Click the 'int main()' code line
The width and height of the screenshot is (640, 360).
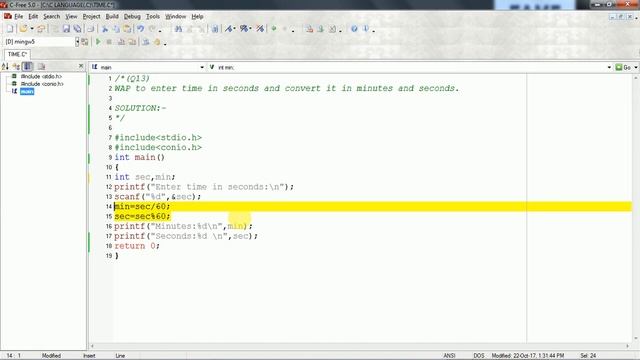pos(140,157)
